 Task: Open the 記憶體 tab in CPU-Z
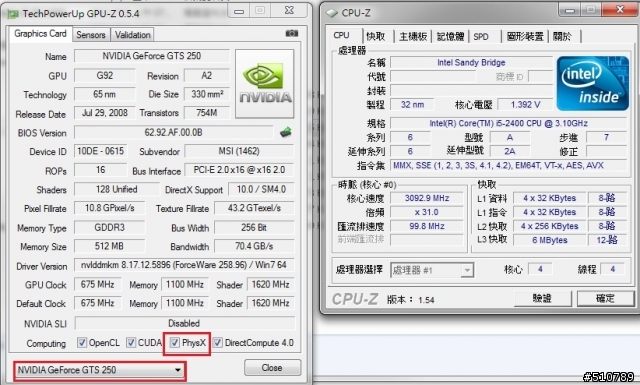(x=450, y=37)
